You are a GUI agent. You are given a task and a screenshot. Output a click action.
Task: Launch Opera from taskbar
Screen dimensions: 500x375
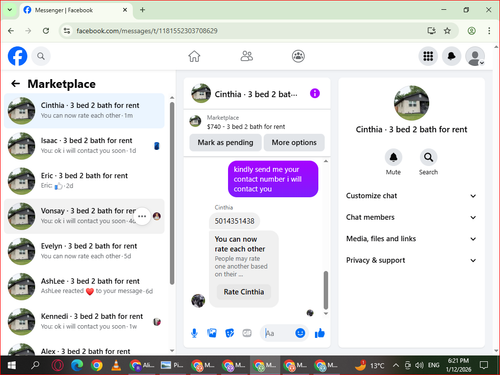tap(57, 366)
